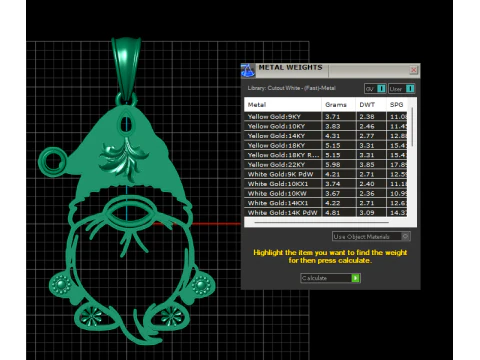
Task: Toggle the User library switch
Action: pyautogui.click(x=402, y=89)
